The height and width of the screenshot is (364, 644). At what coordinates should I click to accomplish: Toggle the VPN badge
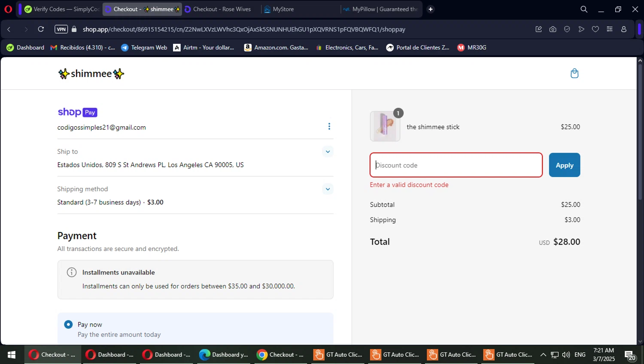(61, 29)
